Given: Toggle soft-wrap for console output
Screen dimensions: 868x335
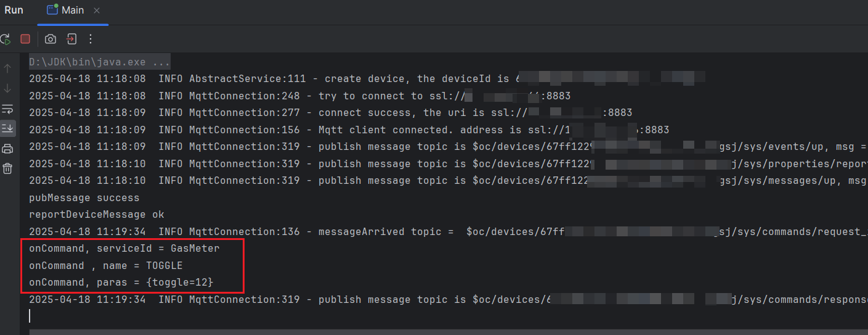Looking at the screenshot, I should click(7, 109).
